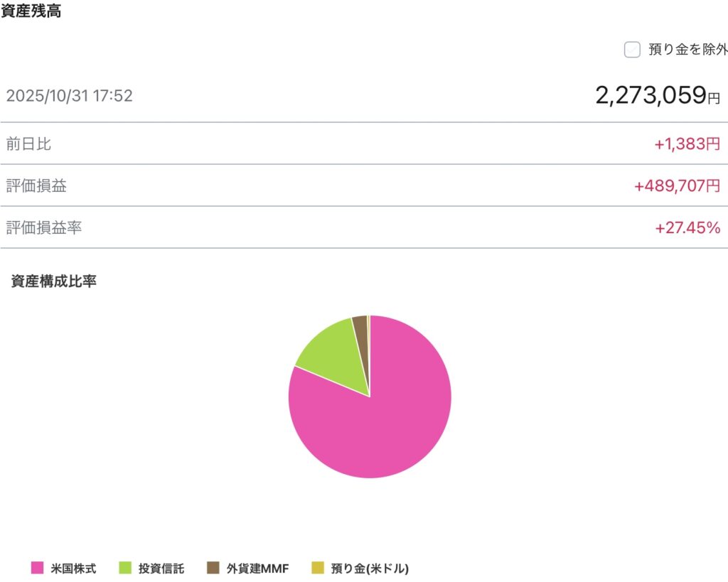Select the large pink pie chart slice
The height and width of the screenshot is (582, 728).
pos(384,426)
